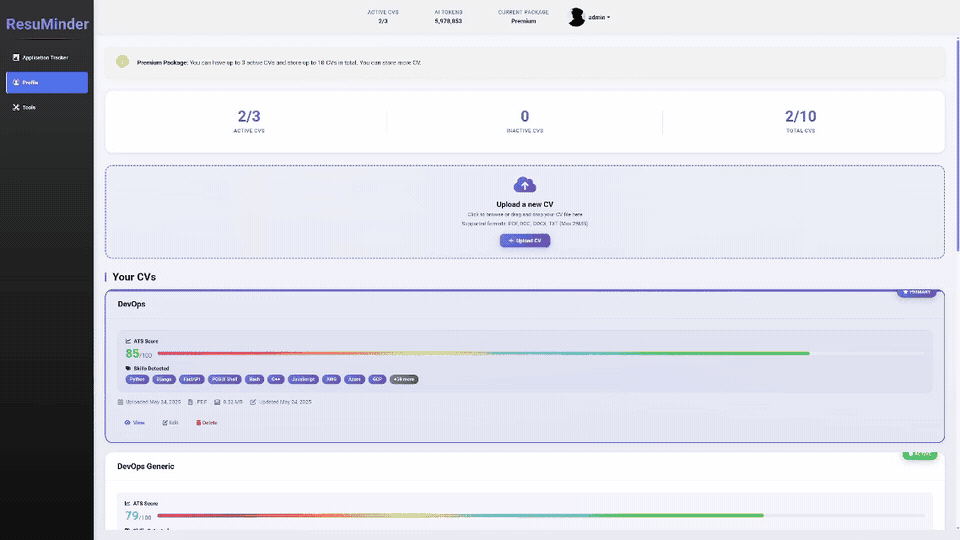Click the Application Tracker sidebar icon

(x=16, y=58)
